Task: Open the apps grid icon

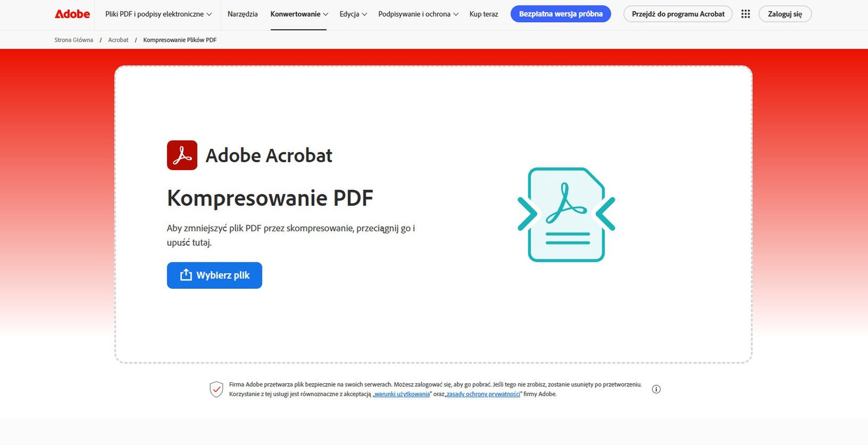Action: 746,14
